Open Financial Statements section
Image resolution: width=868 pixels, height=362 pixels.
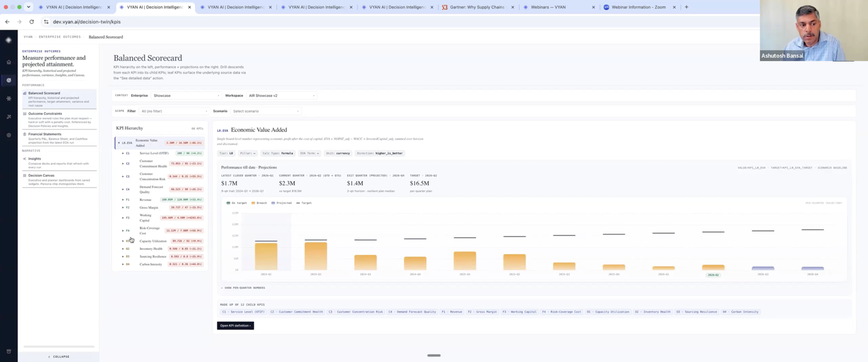pos(59,139)
